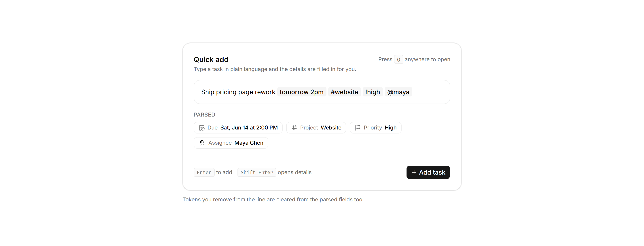The width and height of the screenshot is (644, 246).
Task: Click the 'Ship pricing page rework' task text
Action: pos(238,92)
